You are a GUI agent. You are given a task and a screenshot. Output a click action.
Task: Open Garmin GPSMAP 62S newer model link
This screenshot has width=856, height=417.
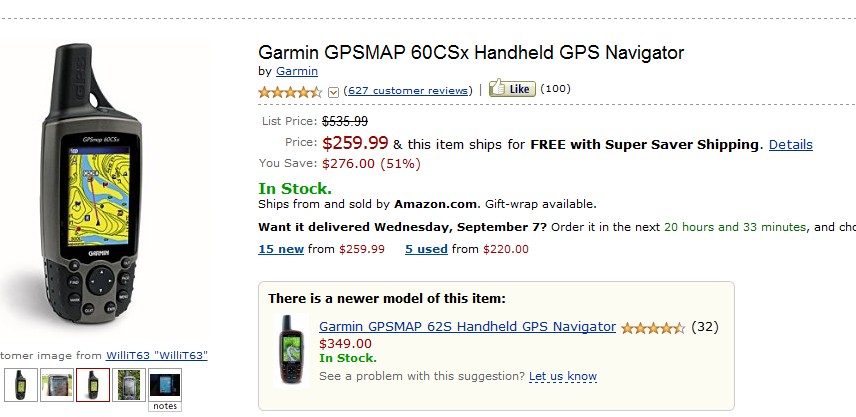(x=467, y=326)
